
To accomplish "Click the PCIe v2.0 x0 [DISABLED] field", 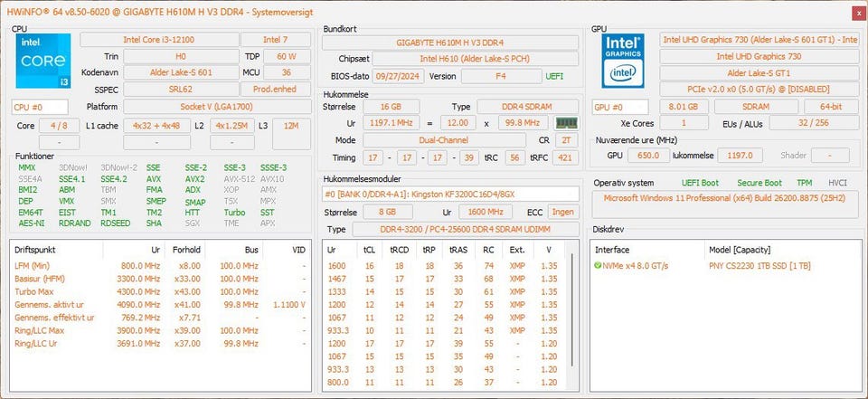I will click(x=759, y=90).
